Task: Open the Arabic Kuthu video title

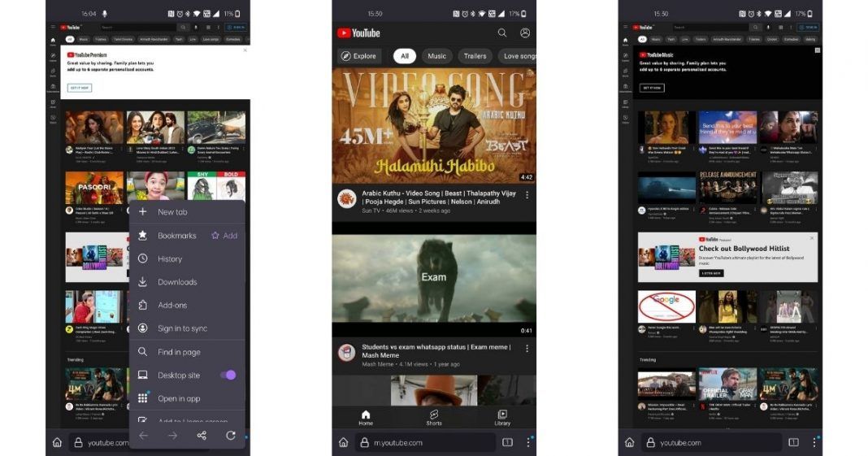Action: coord(439,198)
